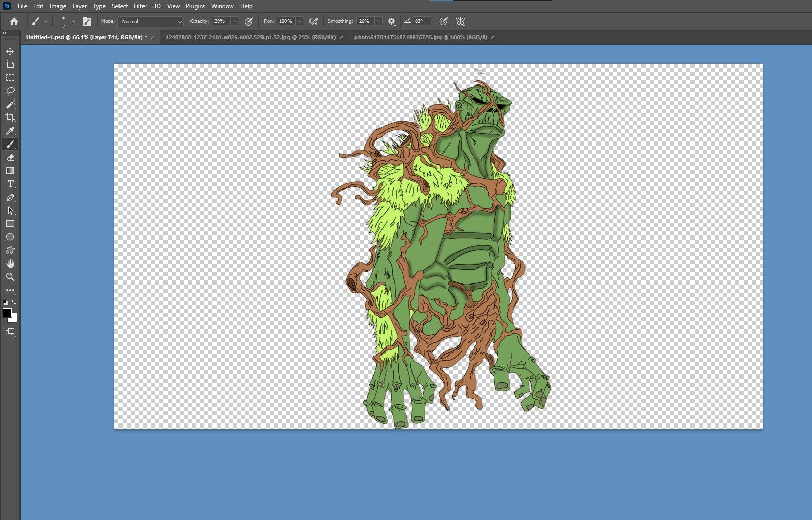Click the Flow 100% value field
This screenshot has height=520, width=812.
tap(286, 21)
